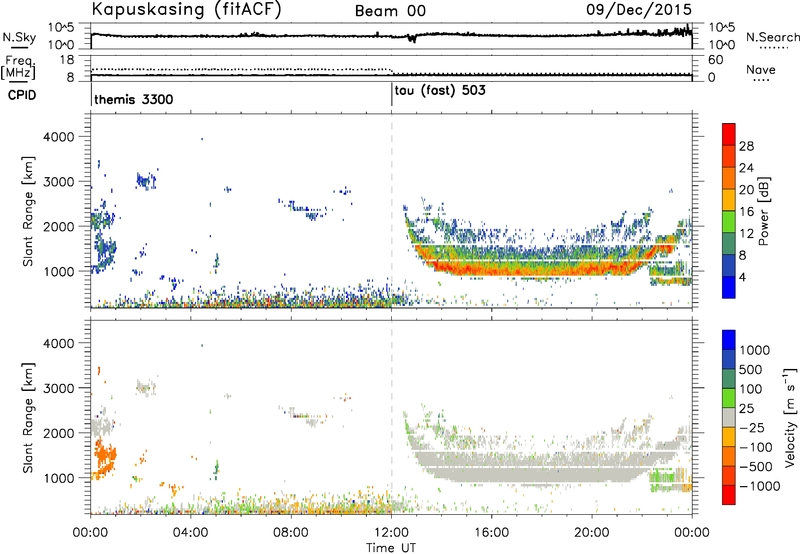The image size is (800, 554).
Task: Click the 18 tick in frequency panel
Action: pos(66,60)
